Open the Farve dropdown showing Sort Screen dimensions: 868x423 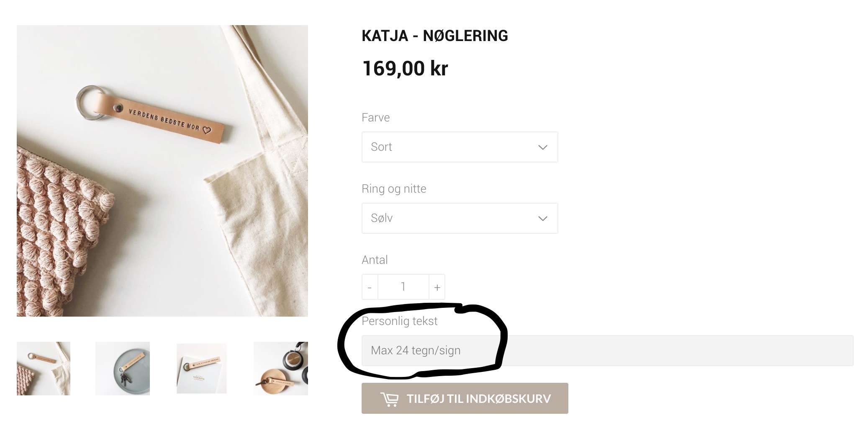click(459, 147)
